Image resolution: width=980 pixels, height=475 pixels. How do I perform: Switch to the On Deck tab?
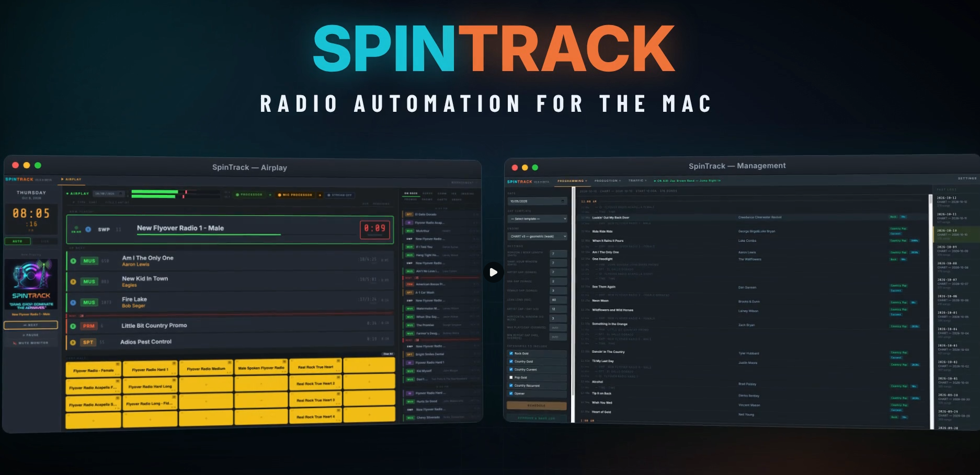point(411,193)
